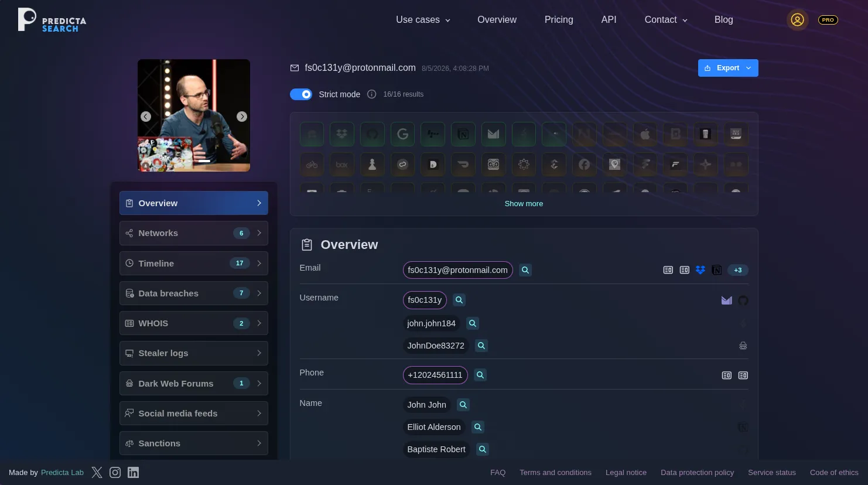Open Terms and conditions footer link
The height and width of the screenshot is (485, 868).
555,473
